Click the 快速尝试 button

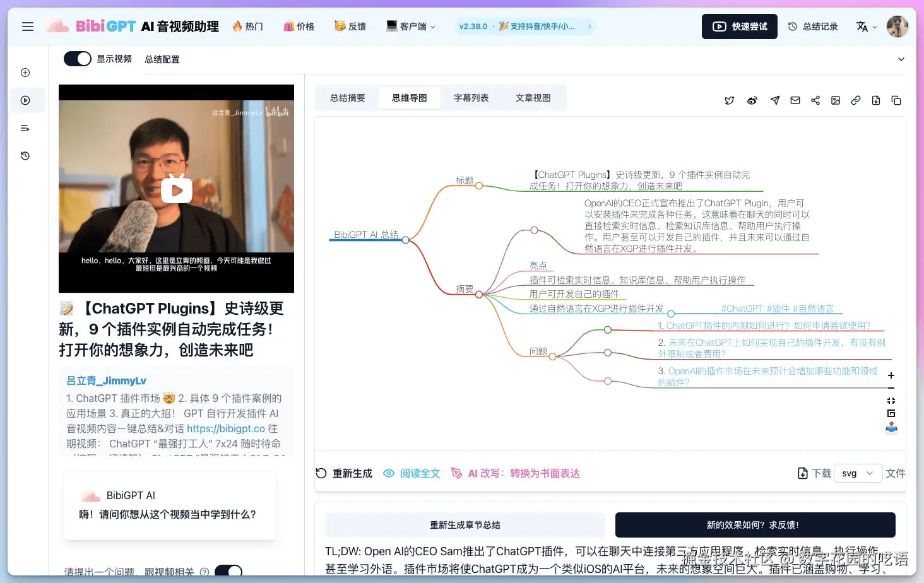coord(740,26)
